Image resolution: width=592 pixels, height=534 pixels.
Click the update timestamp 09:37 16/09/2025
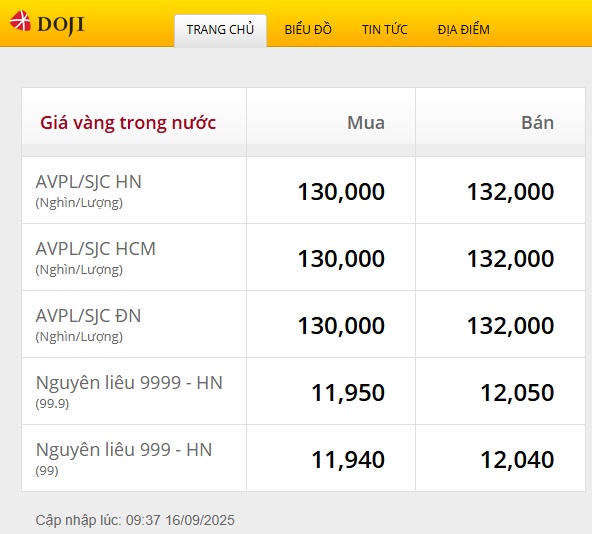[180, 520]
